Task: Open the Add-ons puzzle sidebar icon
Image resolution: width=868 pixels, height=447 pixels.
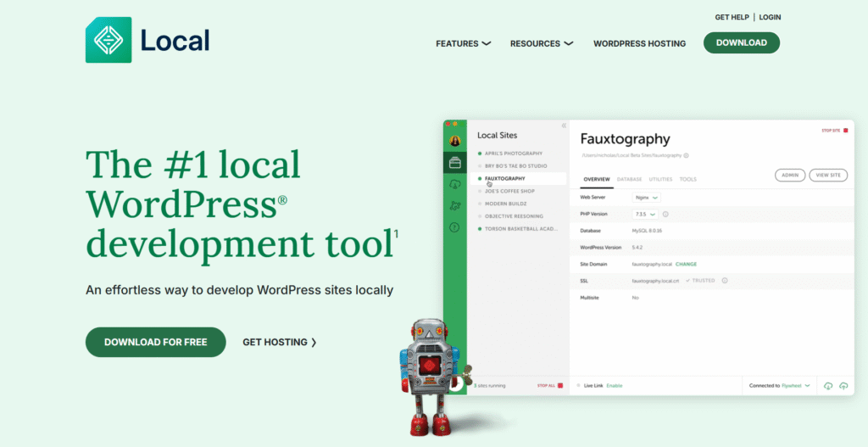Action: tap(455, 205)
